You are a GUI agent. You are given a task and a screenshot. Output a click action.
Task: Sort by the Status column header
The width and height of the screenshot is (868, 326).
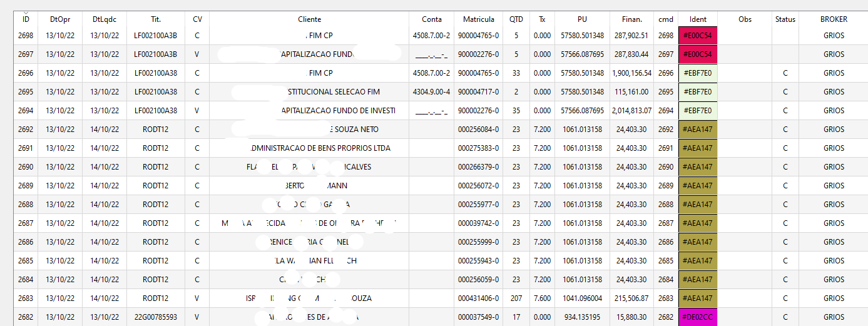pyautogui.click(x=785, y=19)
